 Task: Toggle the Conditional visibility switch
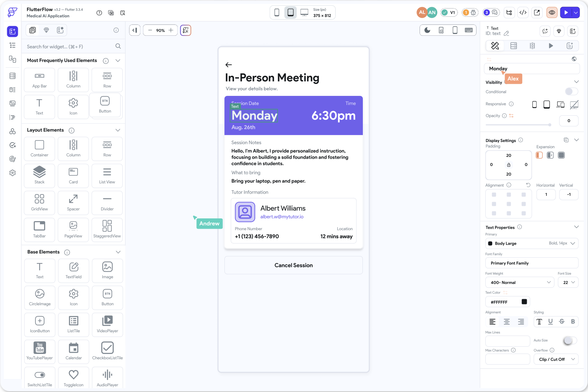(571, 91)
